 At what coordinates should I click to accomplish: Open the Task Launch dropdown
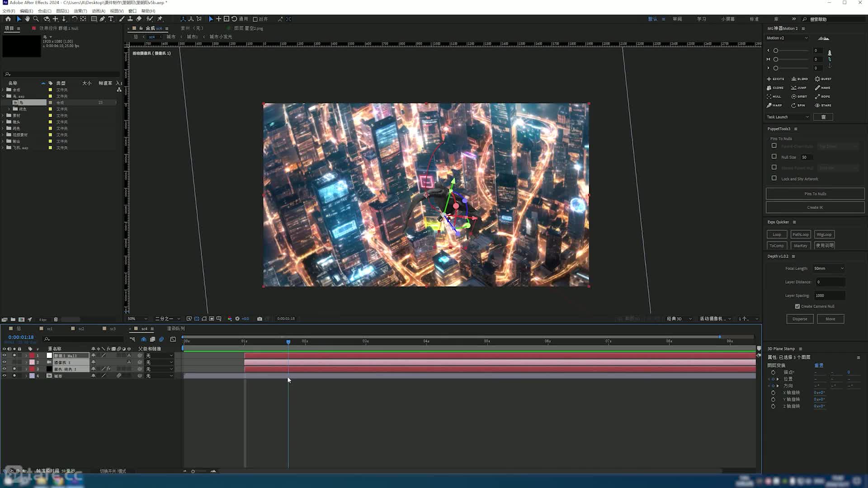coord(788,117)
